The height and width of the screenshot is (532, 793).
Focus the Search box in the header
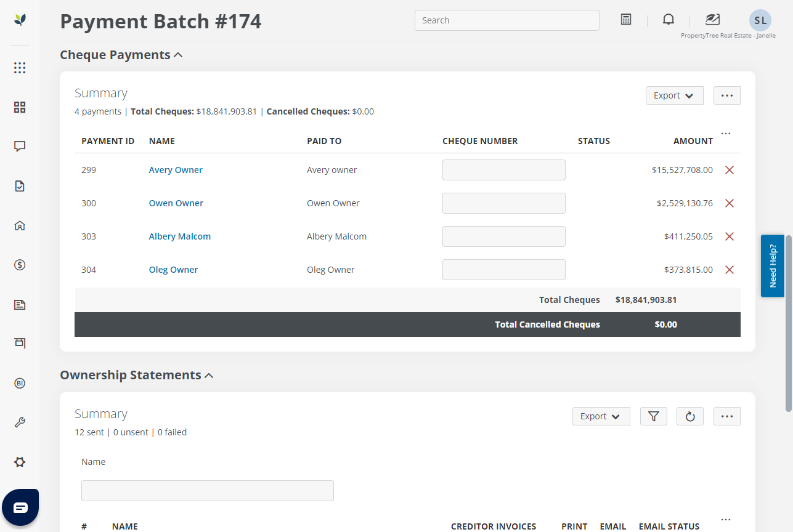pos(507,20)
